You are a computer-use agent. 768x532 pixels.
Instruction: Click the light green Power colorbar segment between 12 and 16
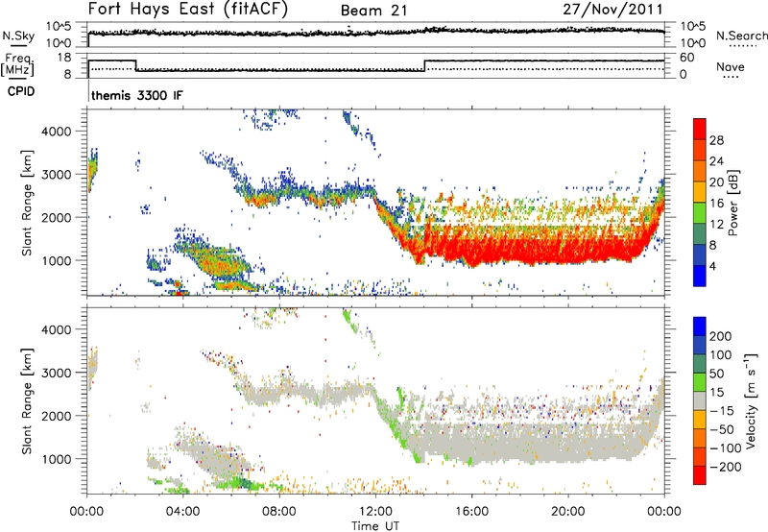[x=700, y=212]
